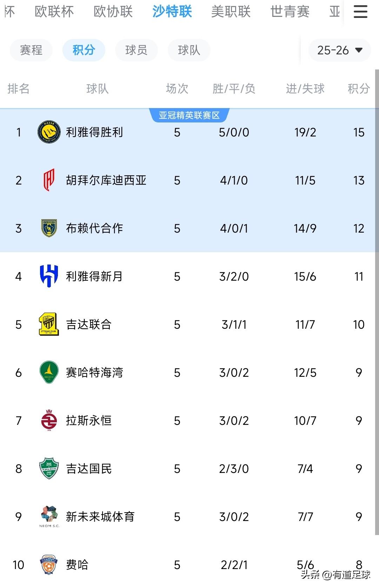Tap the Al Ahli green shield
The image size is (379, 588).
49,468
